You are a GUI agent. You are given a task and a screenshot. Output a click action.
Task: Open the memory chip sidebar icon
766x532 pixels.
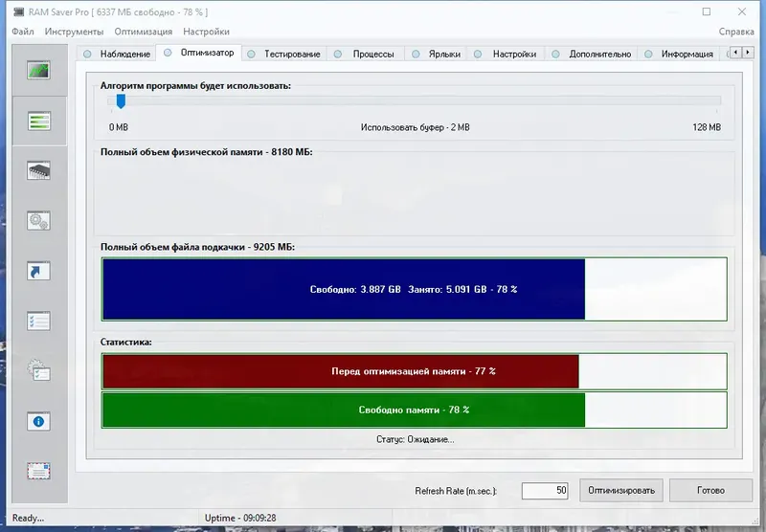[x=38, y=171]
